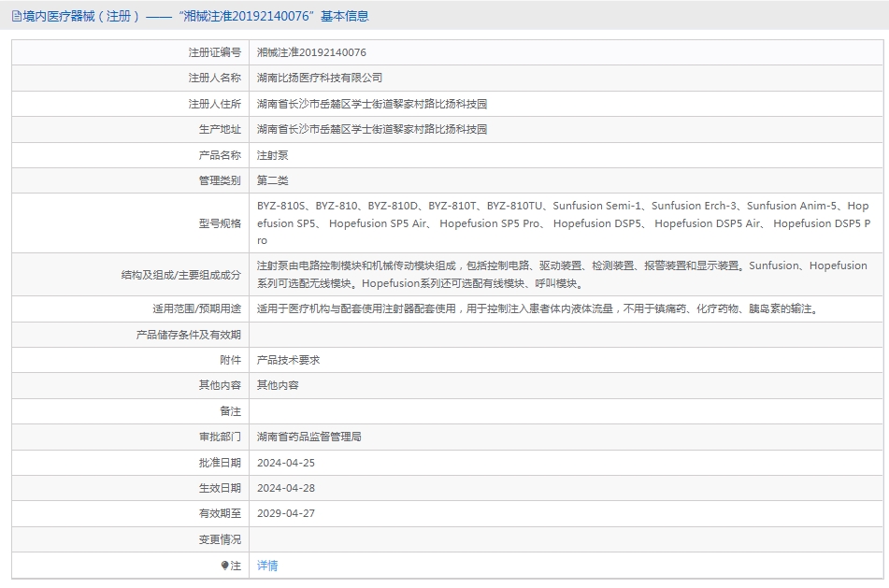
Task: Select the 适用于医疗机构 intended use text
Action: point(538,308)
